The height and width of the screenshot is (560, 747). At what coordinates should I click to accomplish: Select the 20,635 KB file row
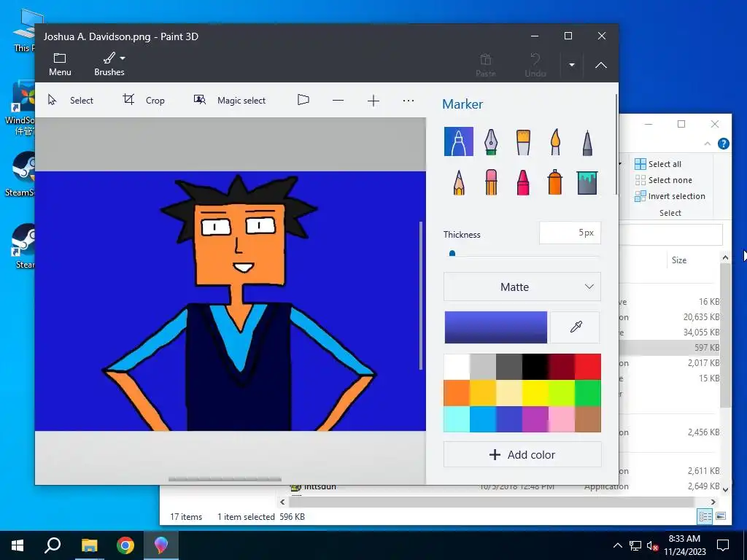[x=670, y=317]
